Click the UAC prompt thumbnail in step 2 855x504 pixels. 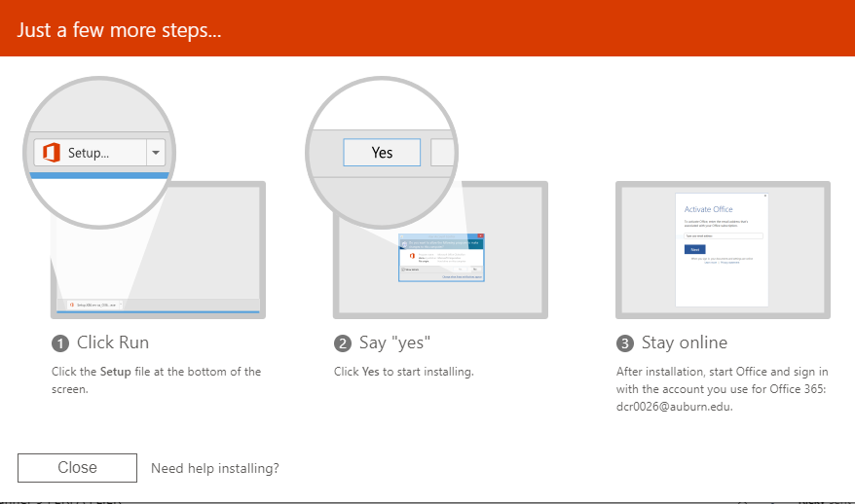point(441,257)
